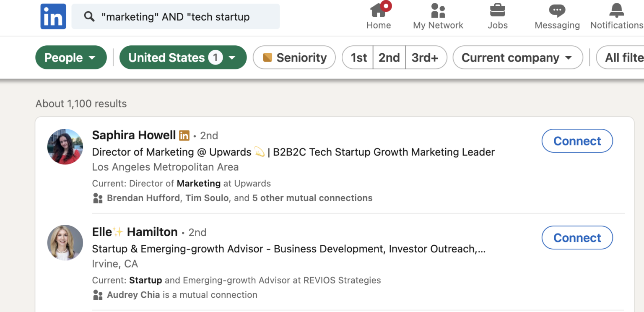
Task: Open the United States locations dropdown
Action: click(x=183, y=57)
